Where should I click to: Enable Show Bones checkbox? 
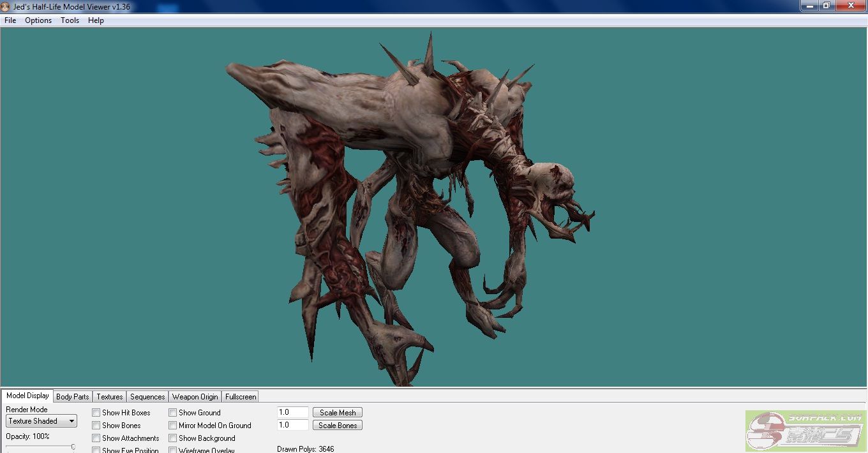[x=96, y=426]
